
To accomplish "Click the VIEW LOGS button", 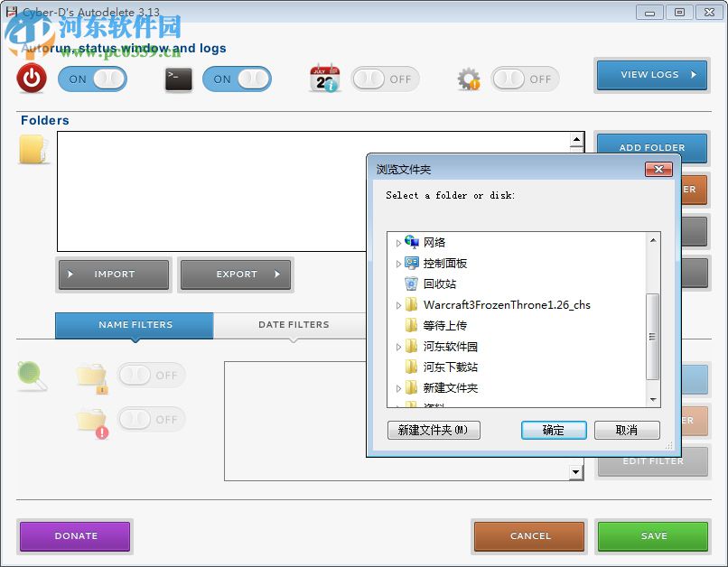I will click(x=651, y=75).
